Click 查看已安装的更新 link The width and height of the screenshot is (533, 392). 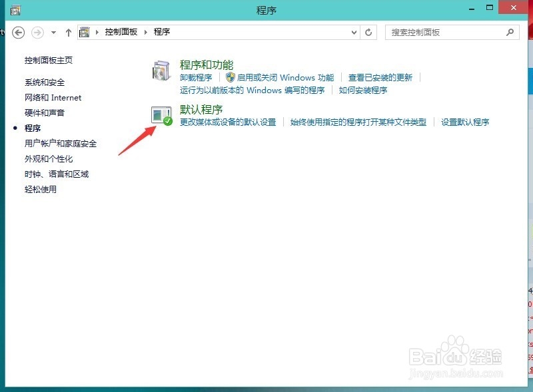[376, 77]
